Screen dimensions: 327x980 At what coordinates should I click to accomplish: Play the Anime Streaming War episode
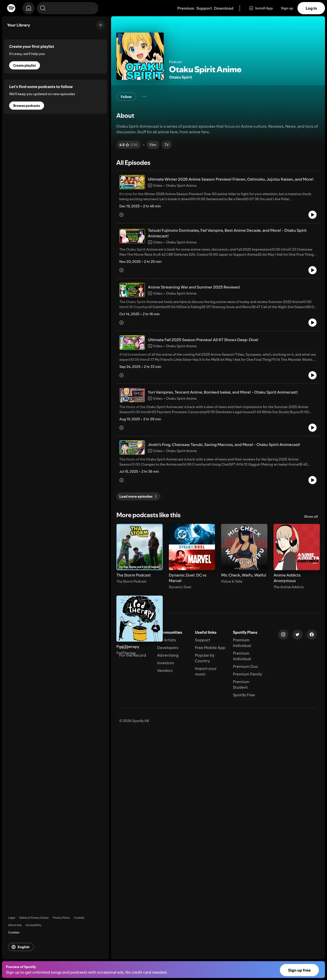pos(312,323)
